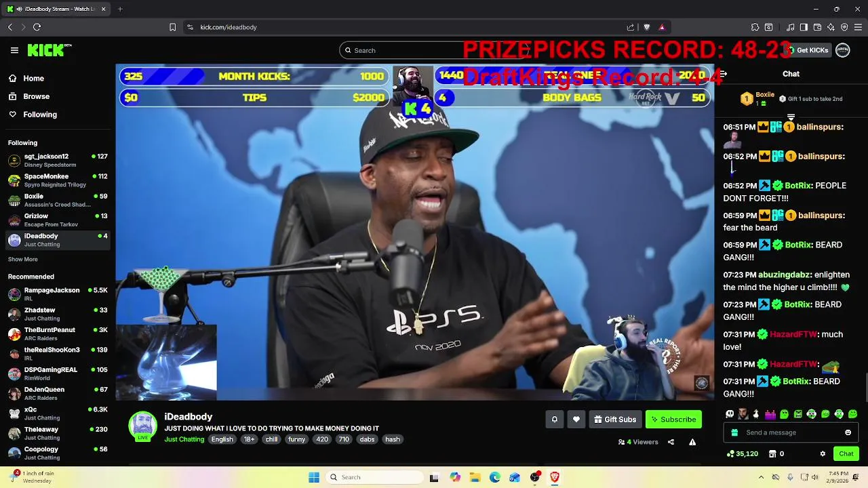Open Brave VPN shield icon
The width and height of the screenshot is (868, 488).
click(844, 27)
